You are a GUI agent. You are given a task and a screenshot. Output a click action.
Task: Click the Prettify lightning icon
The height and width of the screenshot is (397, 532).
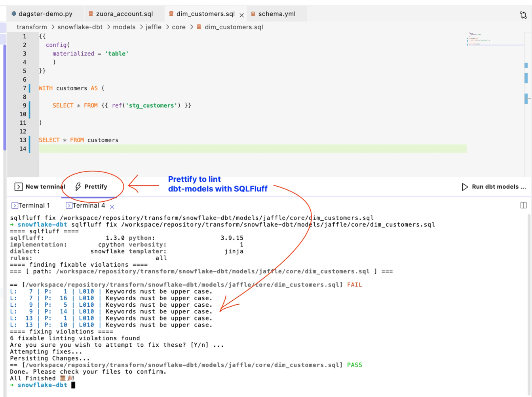[x=78, y=187]
